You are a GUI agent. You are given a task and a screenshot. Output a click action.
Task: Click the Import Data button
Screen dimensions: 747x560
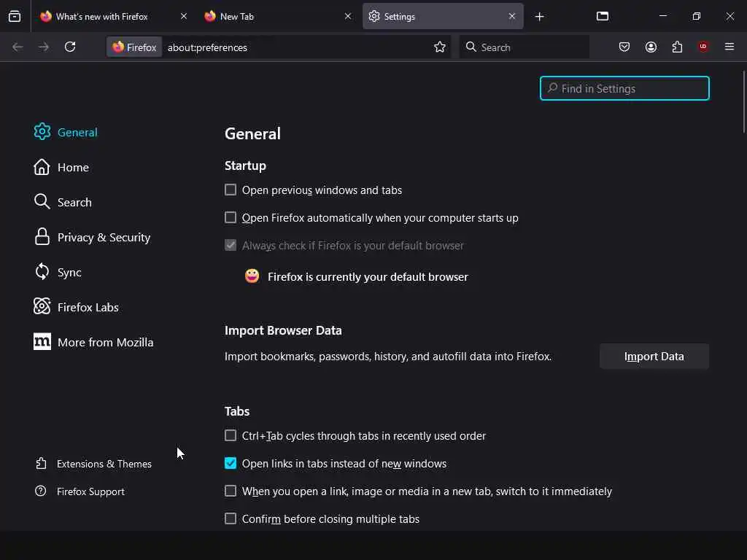click(654, 356)
